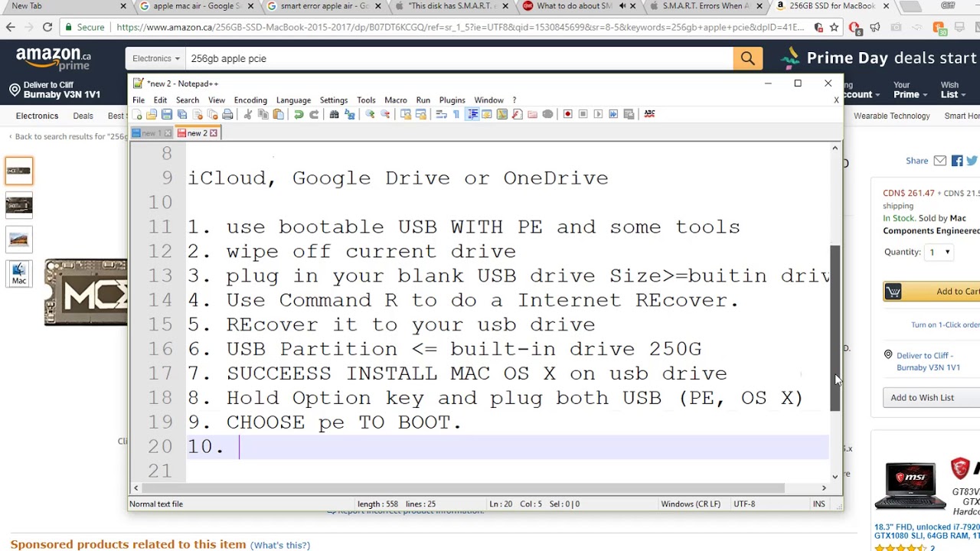The image size is (980, 551).
Task: Click 'Back to search results' link
Action: 70,136
